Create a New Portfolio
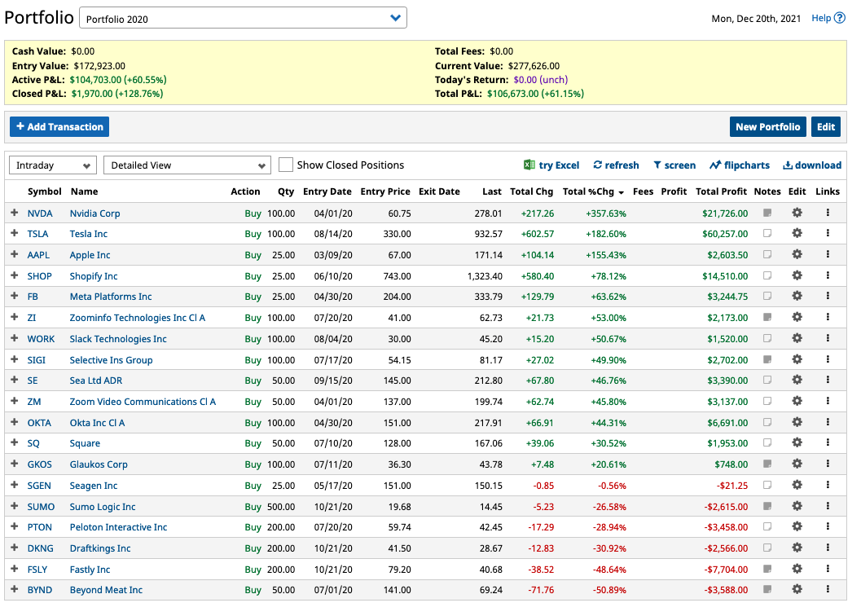Viewport: 861px width, 616px height. (767, 126)
